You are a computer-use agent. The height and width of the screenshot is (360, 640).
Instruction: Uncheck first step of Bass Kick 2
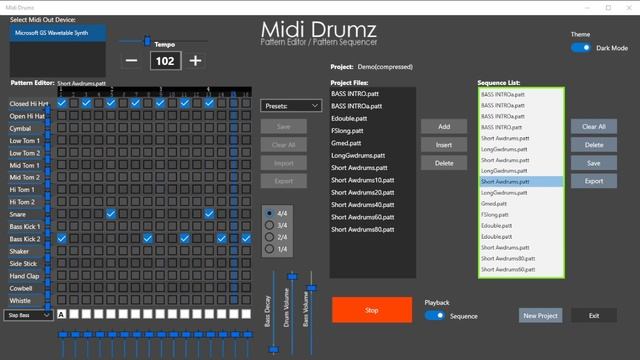(x=62, y=238)
